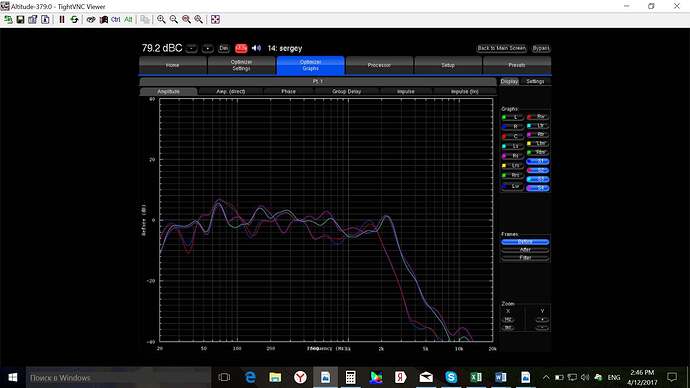The image size is (690, 388).
Task: Select the After frame
Action: pos(525,250)
